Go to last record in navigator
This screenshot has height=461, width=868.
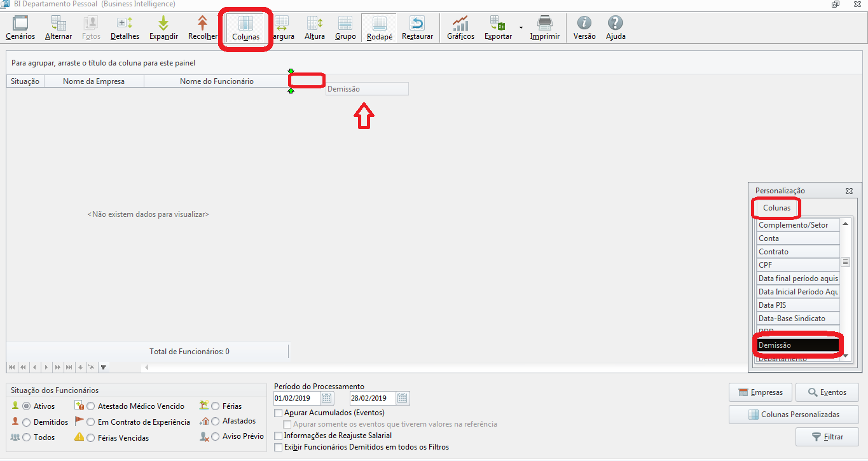click(x=69, y=367)
